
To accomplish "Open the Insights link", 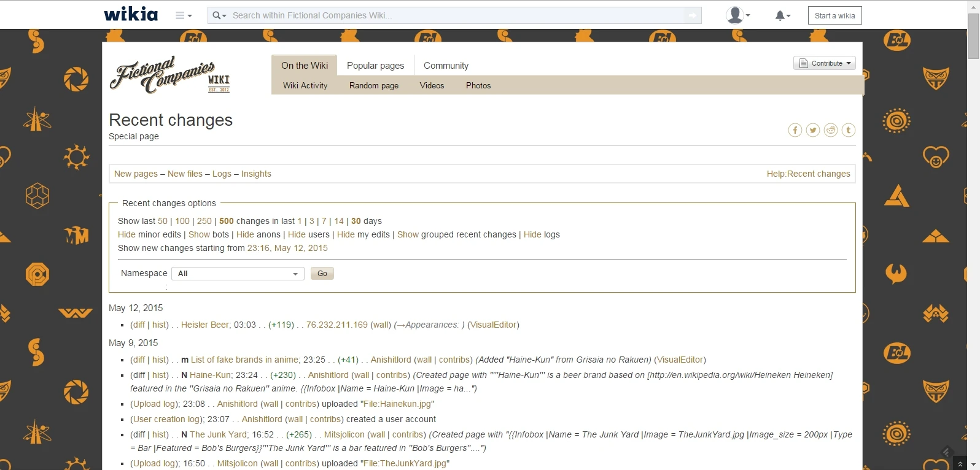I will point(256,174).
